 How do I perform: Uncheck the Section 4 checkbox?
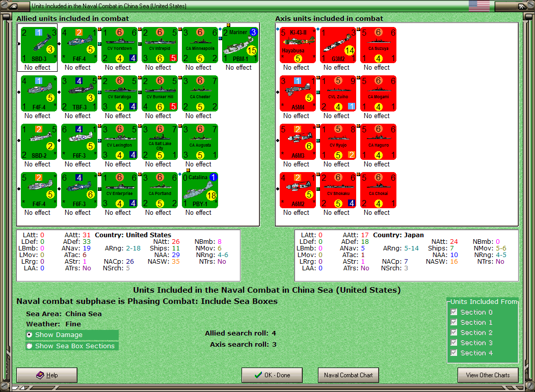tap(454, 353)
